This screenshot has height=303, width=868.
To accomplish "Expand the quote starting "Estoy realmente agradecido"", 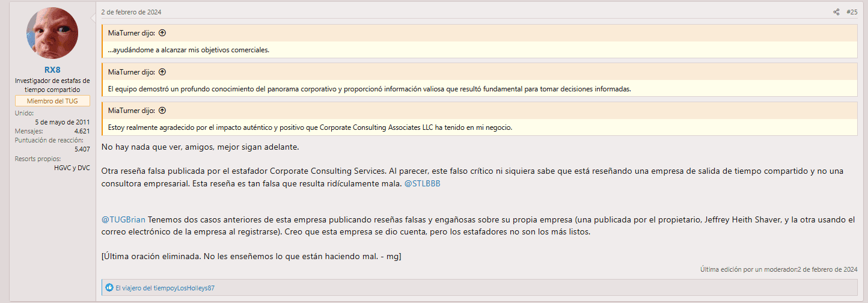I will 310,127.
